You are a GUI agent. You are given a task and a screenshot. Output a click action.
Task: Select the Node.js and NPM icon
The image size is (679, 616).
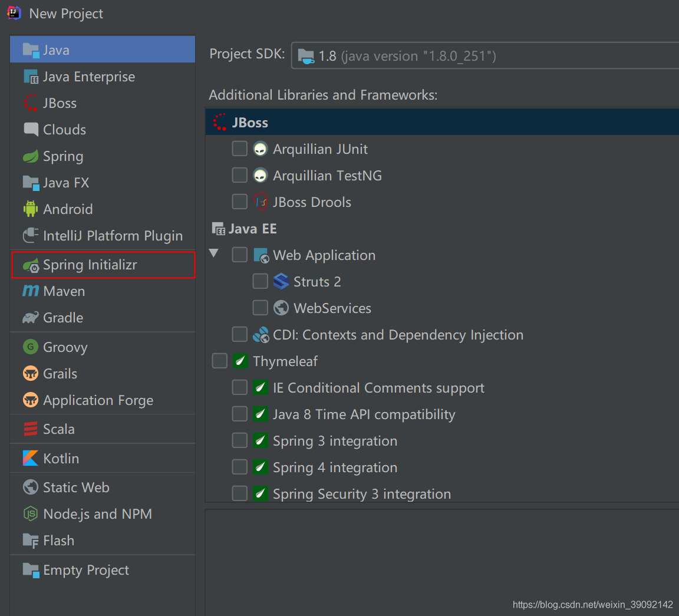coord(31,513)
